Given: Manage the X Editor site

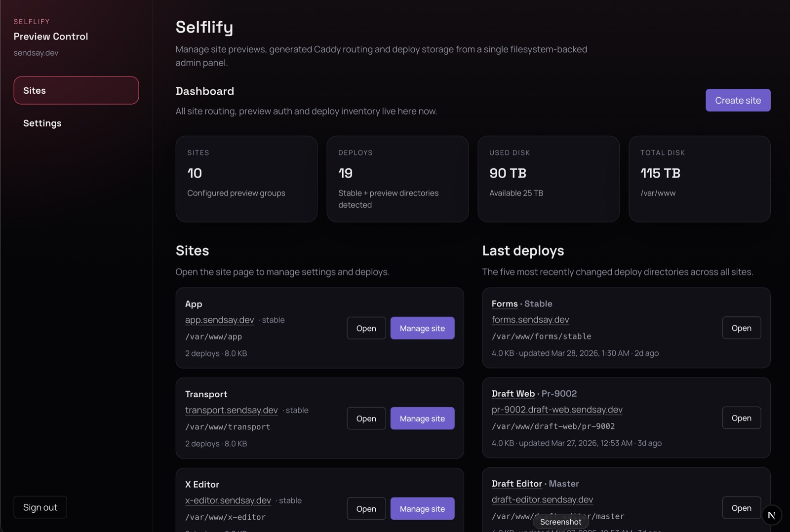Looking at the screenshot, I should [422, 508].
